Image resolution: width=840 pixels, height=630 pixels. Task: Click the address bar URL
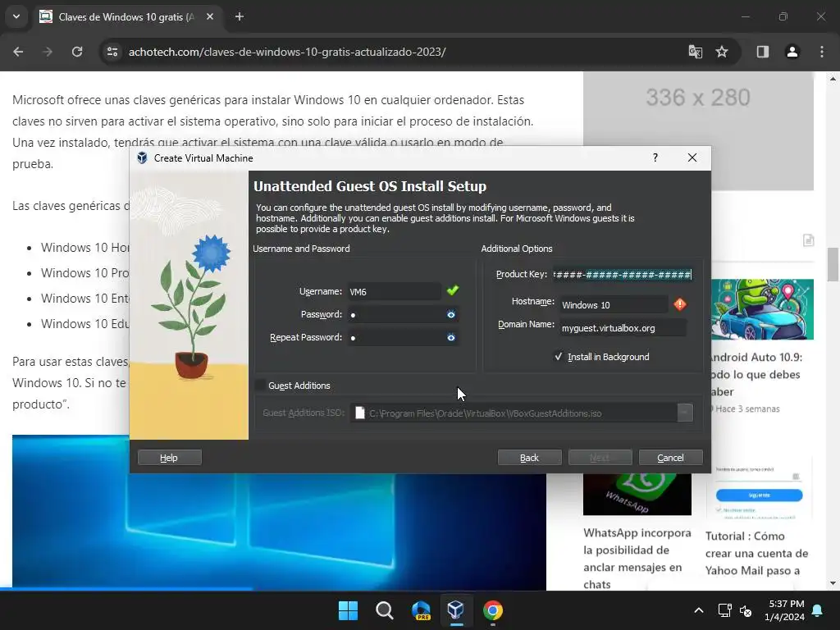coord(287,52)
